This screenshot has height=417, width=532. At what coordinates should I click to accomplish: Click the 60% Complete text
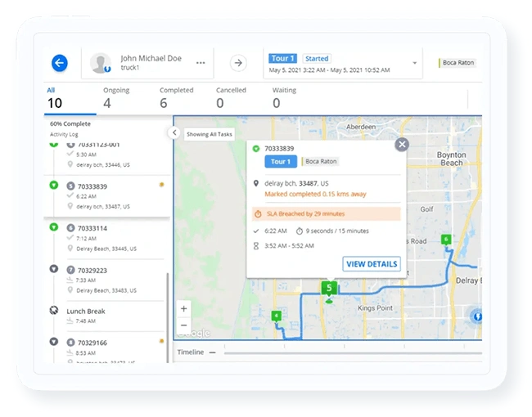[x=70, y=124]
